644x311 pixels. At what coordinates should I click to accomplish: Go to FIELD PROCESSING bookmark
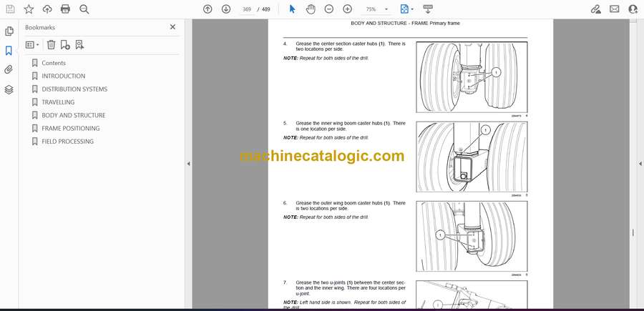click(x=67, y=142)
